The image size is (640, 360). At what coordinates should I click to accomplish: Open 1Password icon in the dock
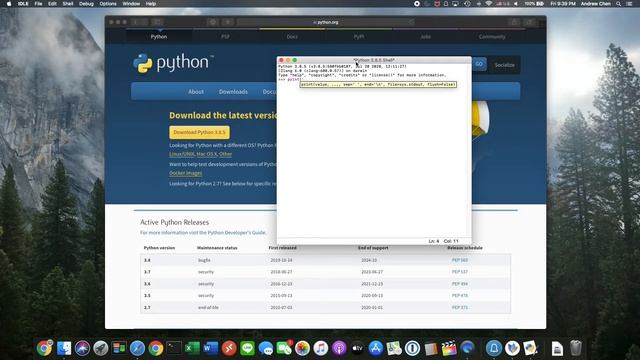tap(413, 348)
